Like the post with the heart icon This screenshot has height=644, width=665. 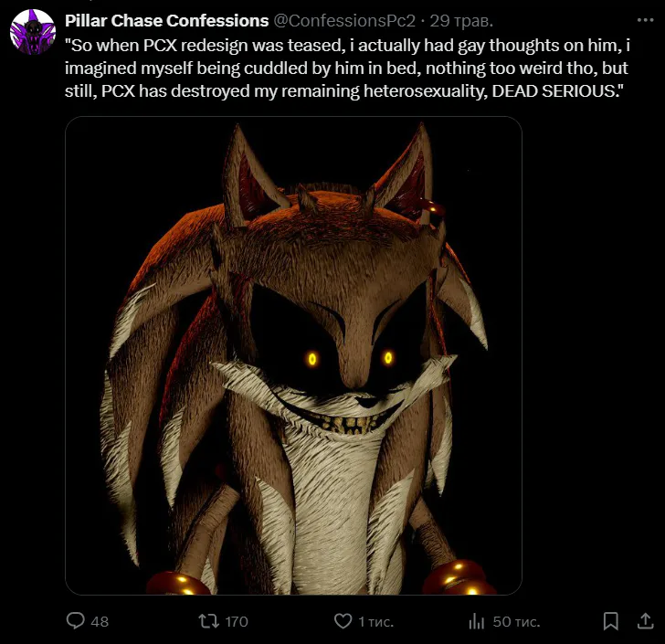click(x=343, y=621)
